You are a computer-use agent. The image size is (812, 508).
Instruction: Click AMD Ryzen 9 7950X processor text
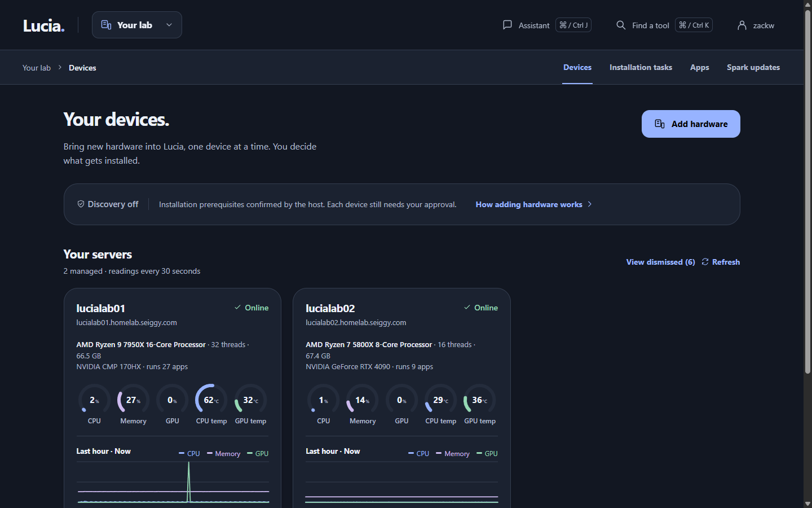[x=141, y=345]
